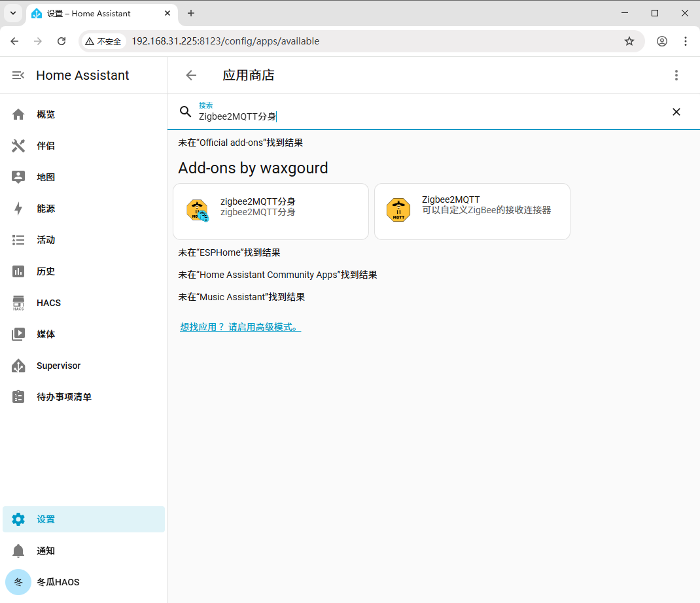The width and height of the screenshot is (700, 603).
Task: Click the 冬 user avatar
Action: pyautogui.click(x=18, y=582)
